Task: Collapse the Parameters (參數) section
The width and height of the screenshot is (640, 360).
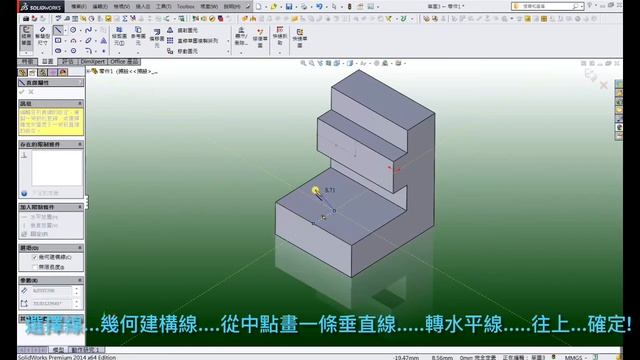Action: [x=80, y=280]
